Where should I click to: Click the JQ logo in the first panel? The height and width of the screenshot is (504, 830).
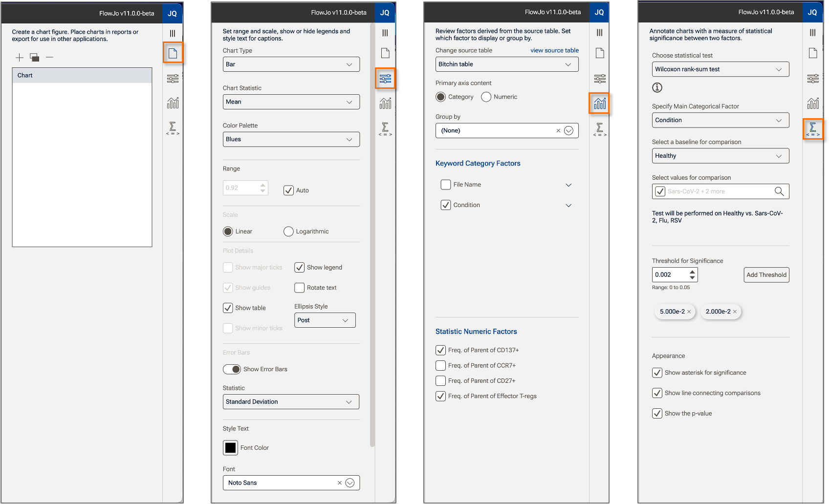pos(172,14)
